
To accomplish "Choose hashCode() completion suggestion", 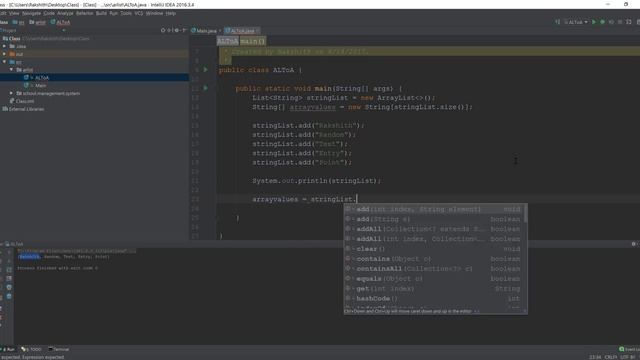I will click(433, 298).
